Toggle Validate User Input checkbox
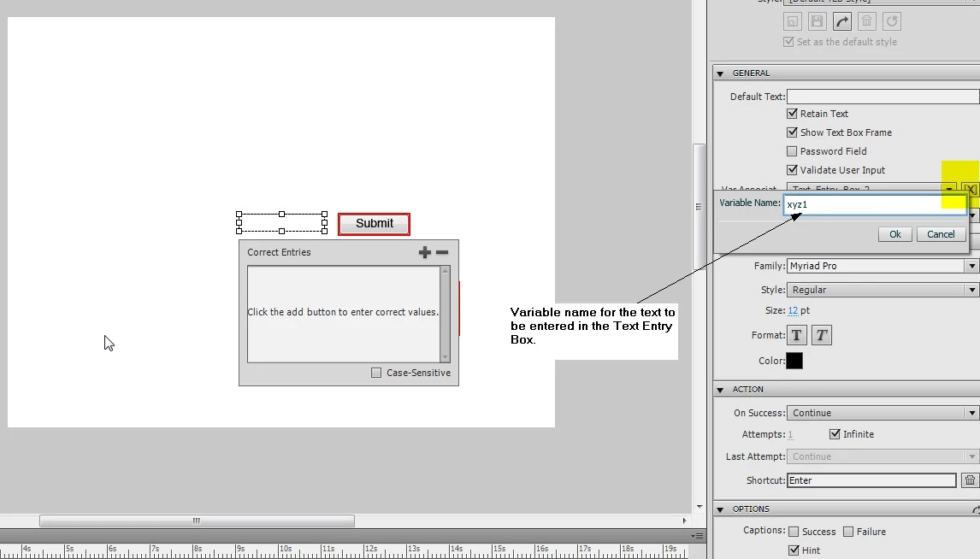The image size is (980, 559). pyautogui.click(x=792, y=170)
